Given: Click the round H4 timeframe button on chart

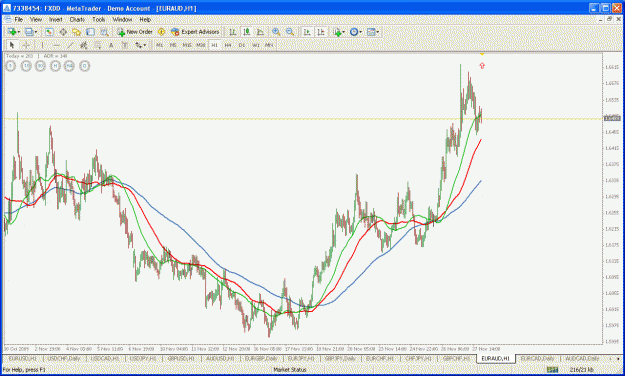Looking at the screenshot, I should click(x=69, y=66).
